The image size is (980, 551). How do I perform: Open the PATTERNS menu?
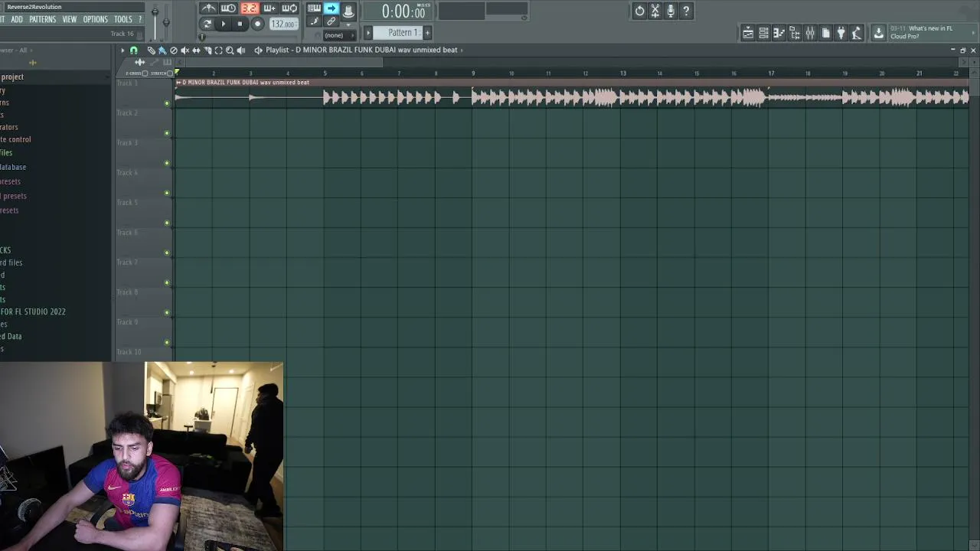[x=42, y=19]
